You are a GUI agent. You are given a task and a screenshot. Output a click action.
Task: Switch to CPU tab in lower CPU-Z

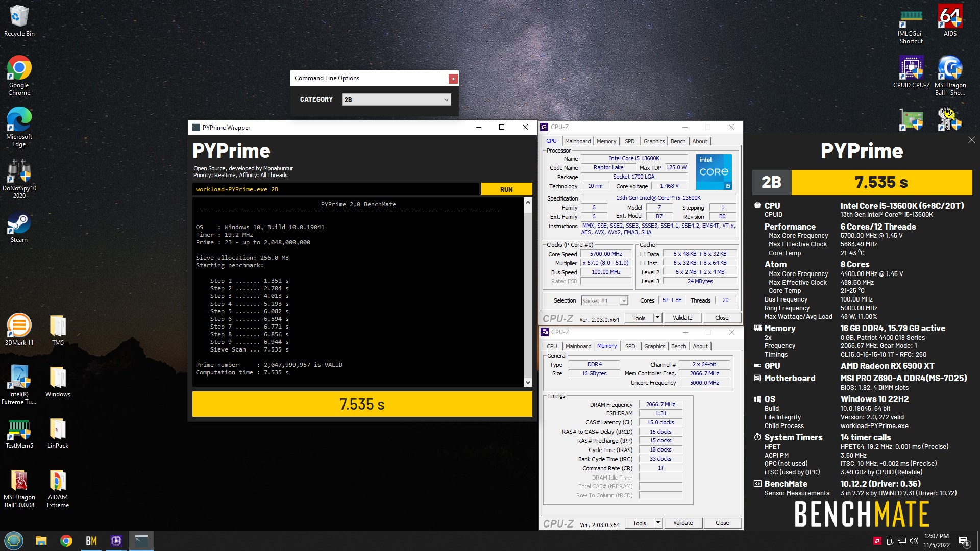(552, 346)
